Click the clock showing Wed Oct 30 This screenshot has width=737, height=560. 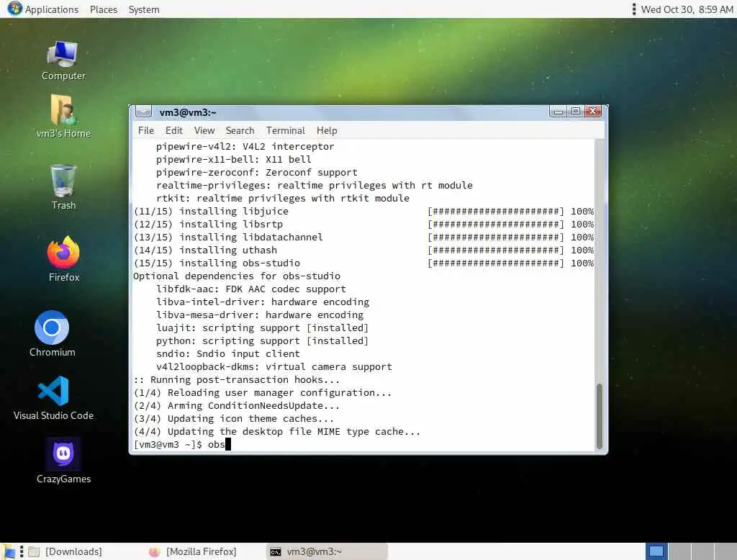tap(687, 9)
